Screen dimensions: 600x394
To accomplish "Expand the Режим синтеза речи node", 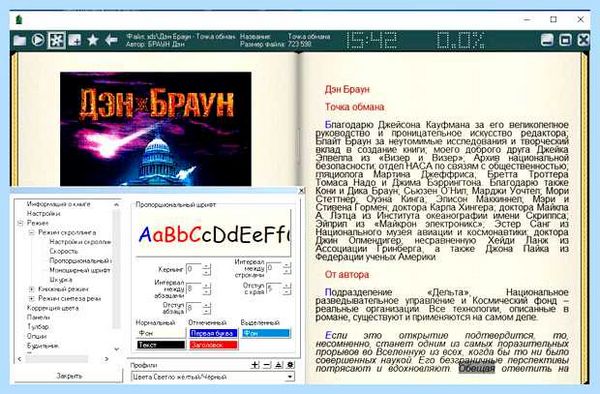I will pyautogui.click(x=32, y=298).
